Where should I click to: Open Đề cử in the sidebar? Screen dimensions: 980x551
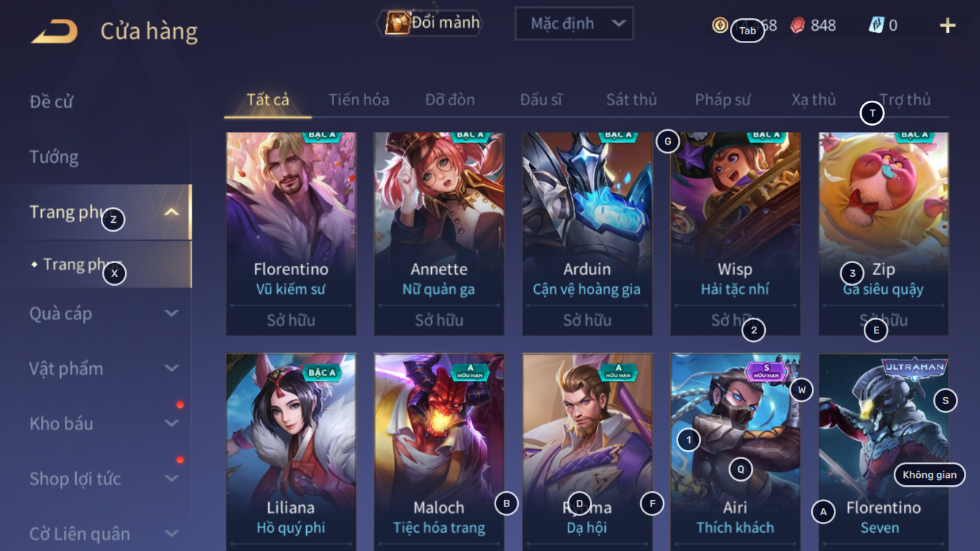51,102
